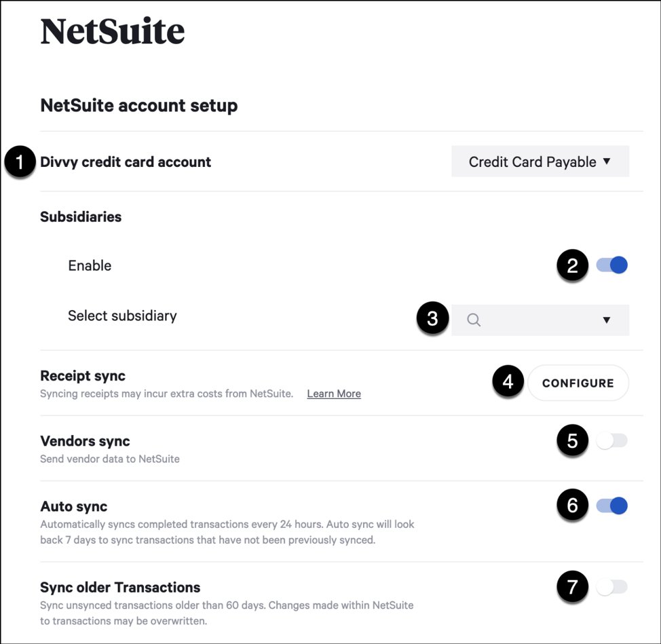Screen dimensions: 661x644
Task: Turn on Vendors sync toggle
Action: pos(612,441)
